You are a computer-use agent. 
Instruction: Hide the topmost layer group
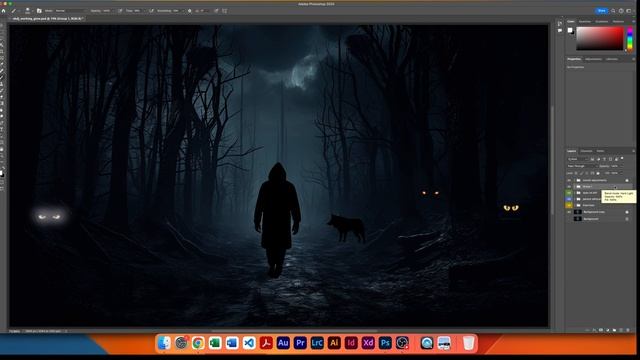(x=569, y=180)
